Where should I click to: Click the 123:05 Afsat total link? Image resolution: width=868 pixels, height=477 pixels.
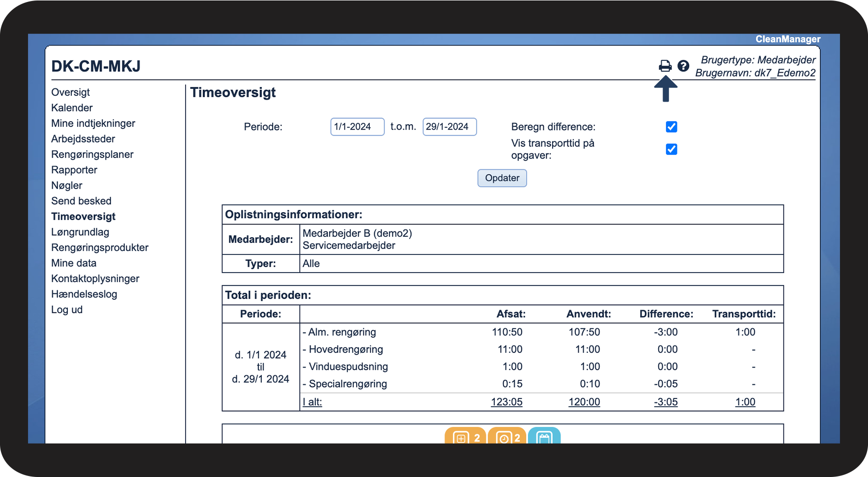506,402
